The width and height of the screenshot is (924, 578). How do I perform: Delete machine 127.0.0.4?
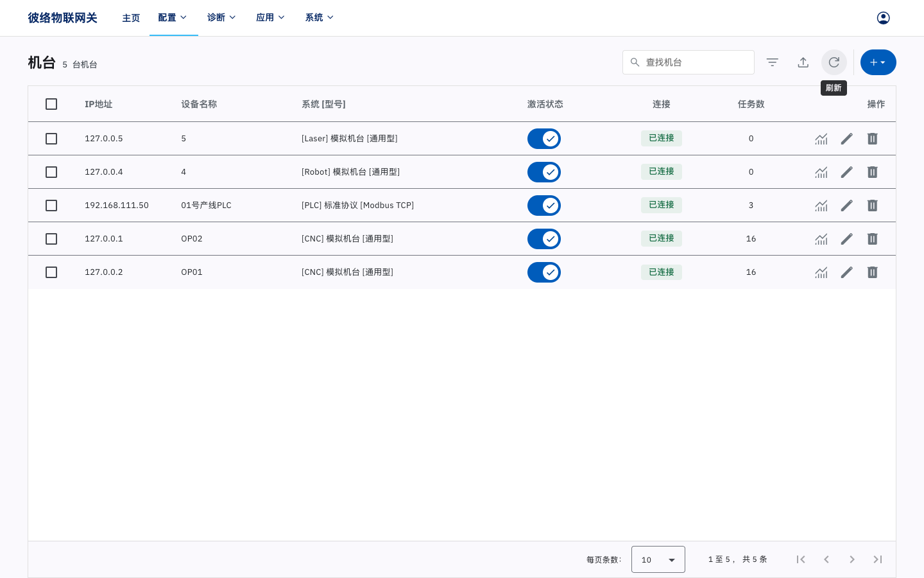pyautogui.click(x=872, y=172)
